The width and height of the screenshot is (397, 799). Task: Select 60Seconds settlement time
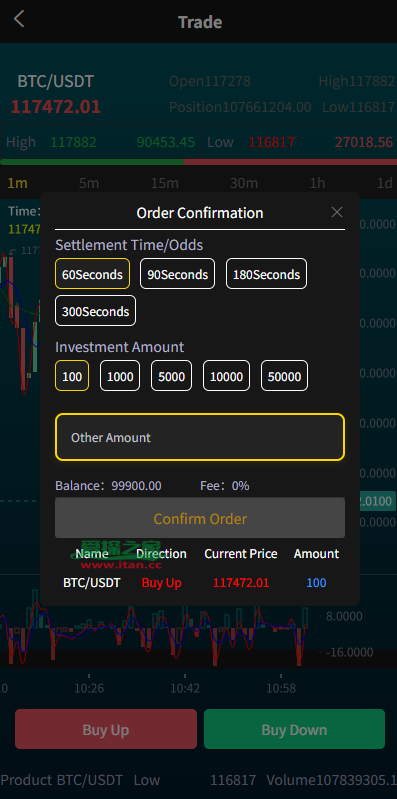(92, 274)
